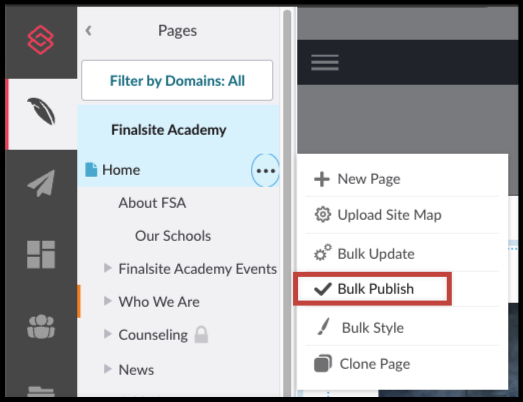Select the Finalsite Academy Events page
Viewport: 523px width, 402px height.
pos(197,269)
